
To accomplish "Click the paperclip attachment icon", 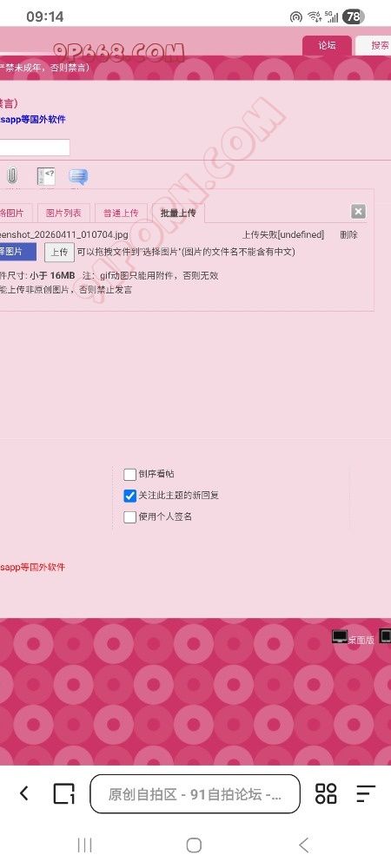I will [11, 176].
